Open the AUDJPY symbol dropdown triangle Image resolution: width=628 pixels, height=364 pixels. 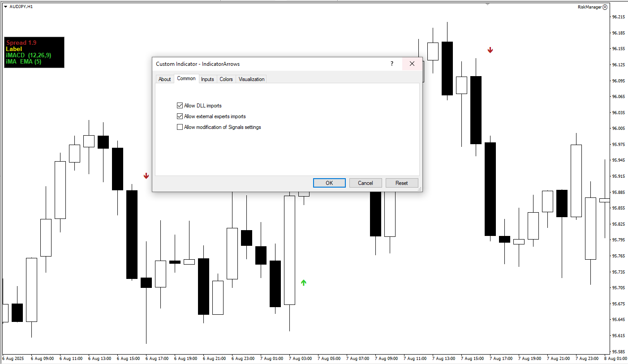[x=5, y=7]
